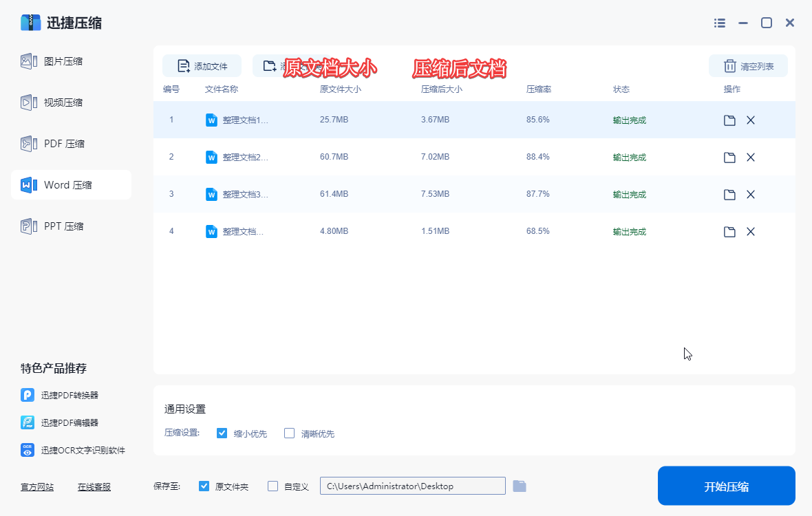812x516 pixels.
Task: Open 在线客服 link
Action: pos(94,487)
